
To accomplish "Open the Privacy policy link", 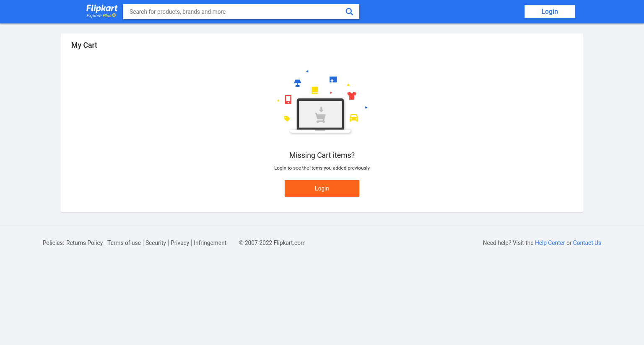I will tap(180, 243).
